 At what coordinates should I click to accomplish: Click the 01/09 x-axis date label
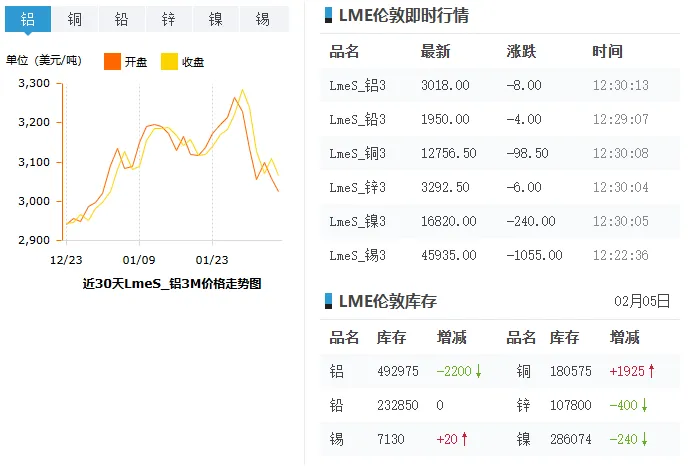(139, 260)
